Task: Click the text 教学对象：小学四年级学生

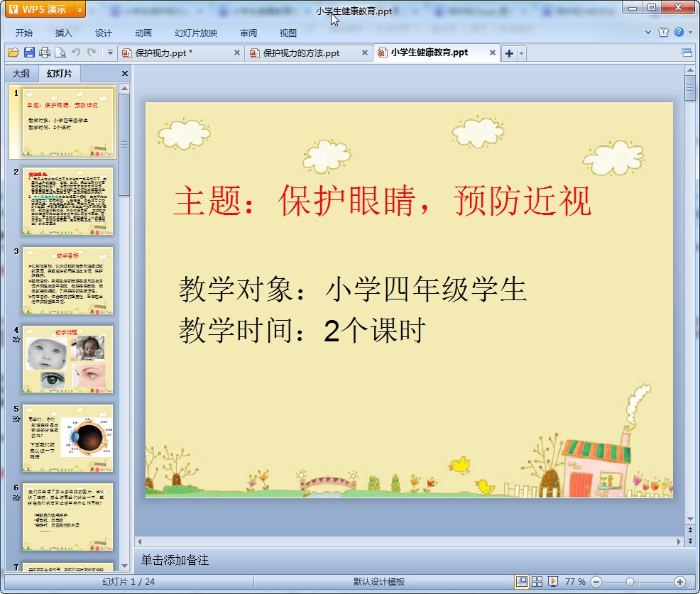Action: (x=353, y=289)
